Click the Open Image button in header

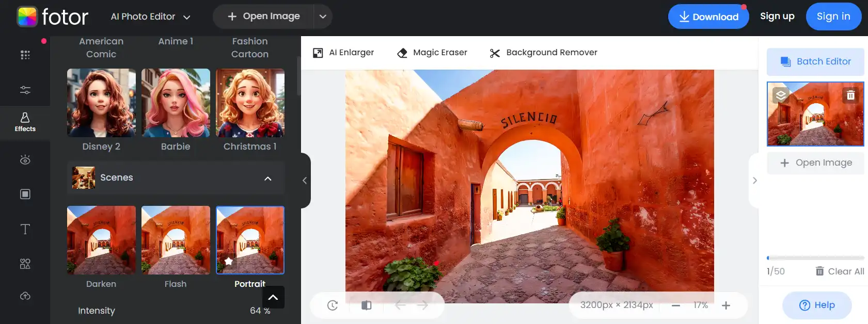[264, 17]
